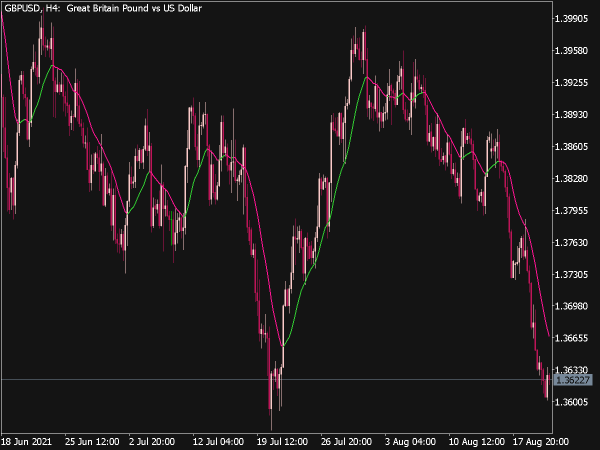Click the 1.38930 price axis label

571,114
